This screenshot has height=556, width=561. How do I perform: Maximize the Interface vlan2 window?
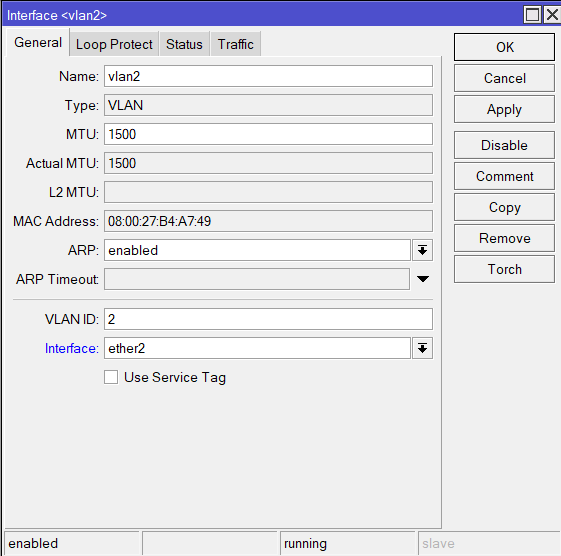[x=532, y=15]
